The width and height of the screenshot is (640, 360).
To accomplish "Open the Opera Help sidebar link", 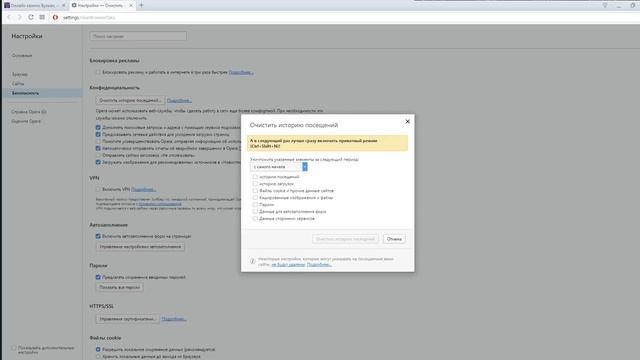I will pos(29,112).
